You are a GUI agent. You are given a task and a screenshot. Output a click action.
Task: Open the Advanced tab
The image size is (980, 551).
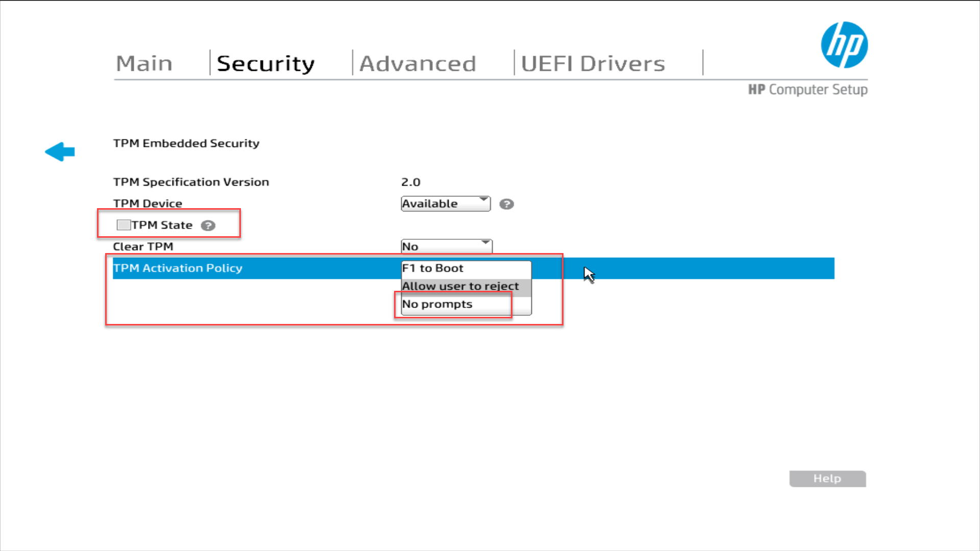tap(418, 64)
